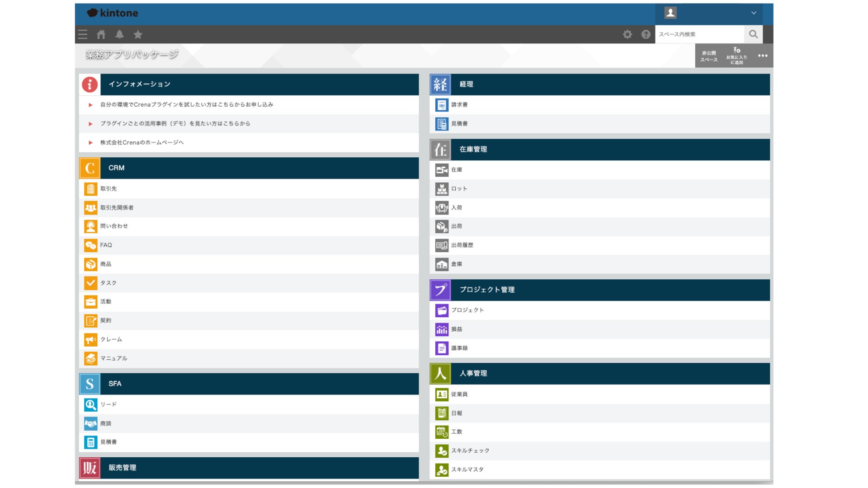Click the kintone logo
868x488 pixels.
tap(113, 13)
